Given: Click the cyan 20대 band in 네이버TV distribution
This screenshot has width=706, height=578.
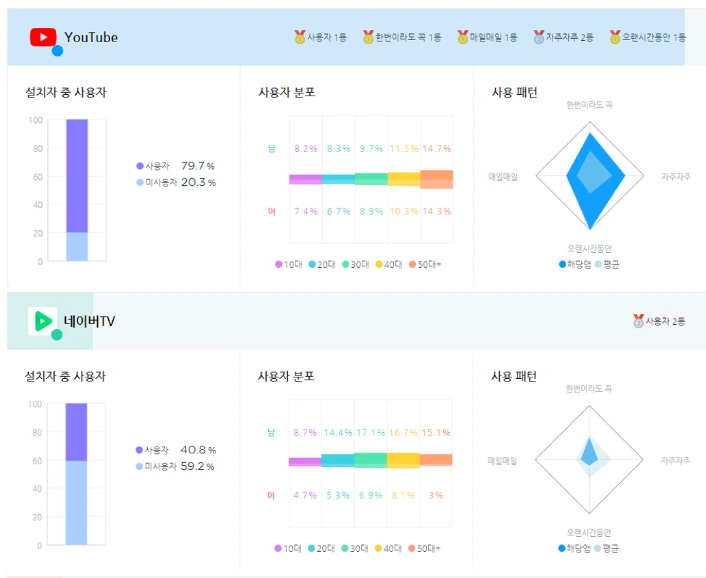Looking at the screenshot, I should coord(338,461).
